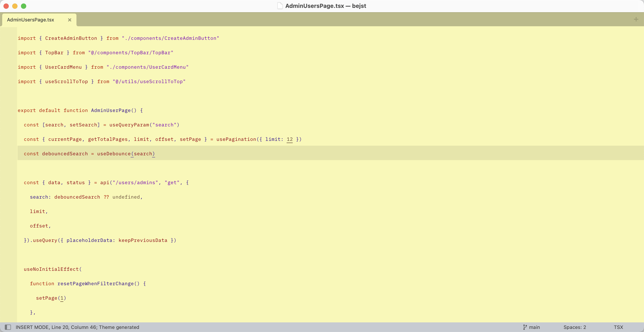Change indentation via Spaces: 2
644x332 pixels.
click(575, 327)
